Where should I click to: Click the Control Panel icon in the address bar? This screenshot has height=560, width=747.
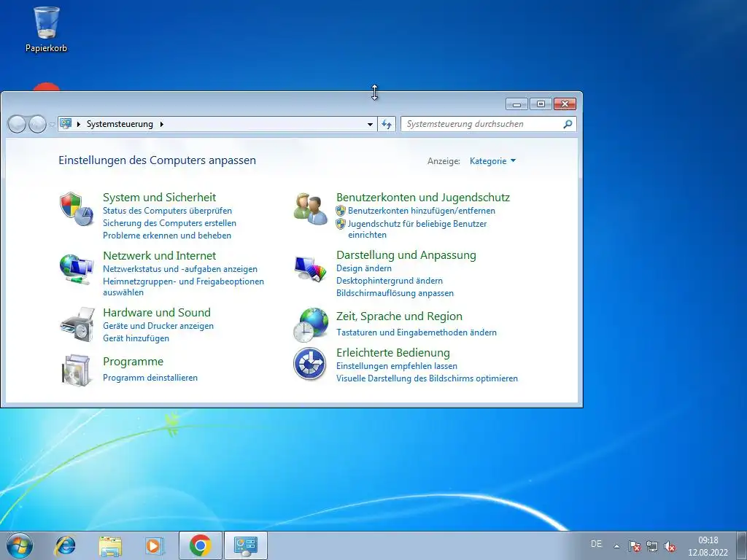coord(66,124)
